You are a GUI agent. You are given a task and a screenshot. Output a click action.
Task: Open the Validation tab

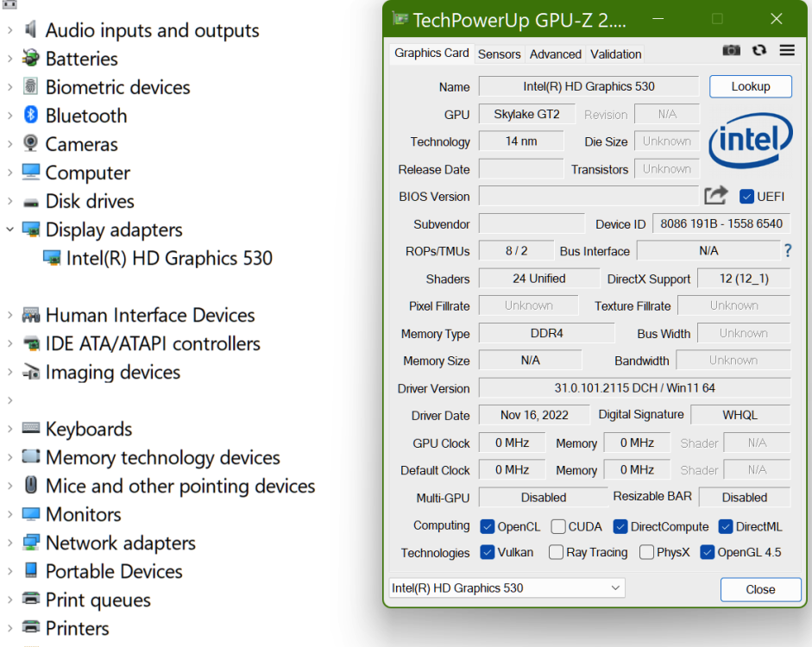(x=616, y=54)
